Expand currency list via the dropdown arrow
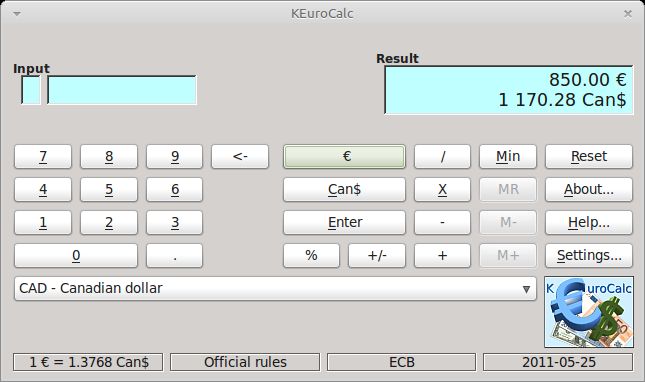 point(526,289)
